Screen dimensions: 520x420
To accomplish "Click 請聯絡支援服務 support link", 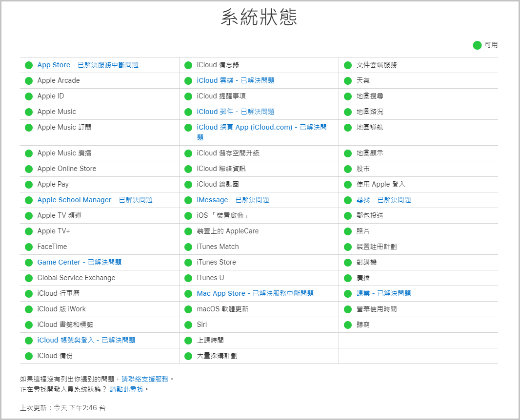I will point(145,379).
